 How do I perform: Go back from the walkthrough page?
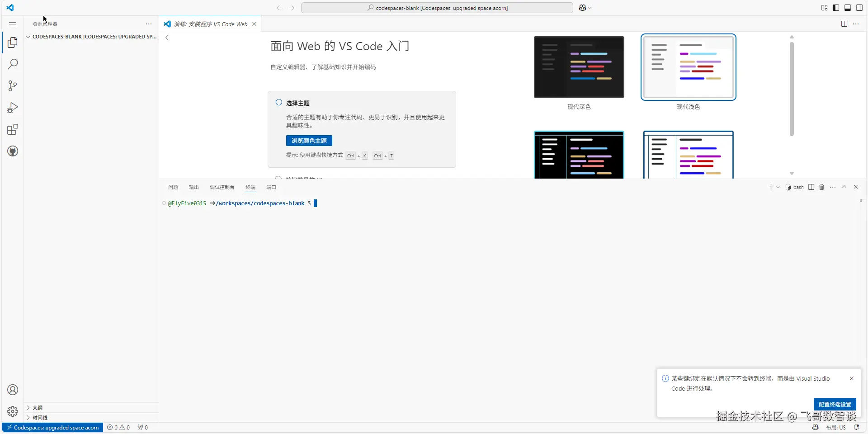point(167,38)
